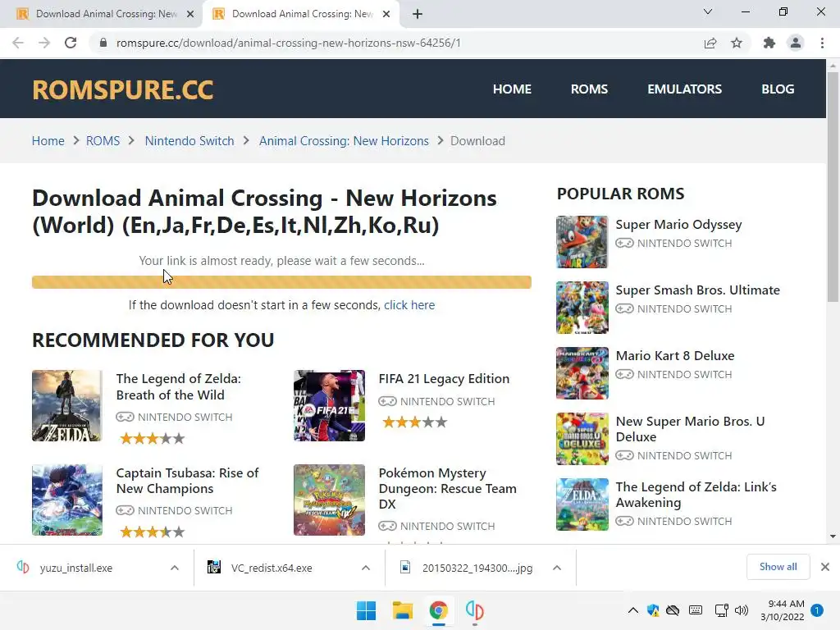840x630 pixels.
Task: Open Pokémon Mystery Dungeon: Rescue Team DX title
Action: coord(448,489)
